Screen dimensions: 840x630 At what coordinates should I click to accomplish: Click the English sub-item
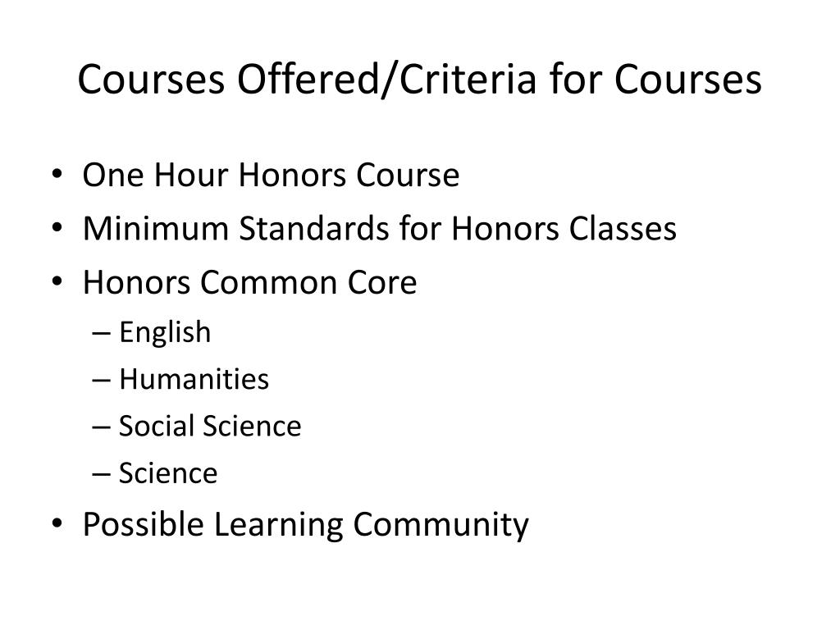(x=165, y=332)
